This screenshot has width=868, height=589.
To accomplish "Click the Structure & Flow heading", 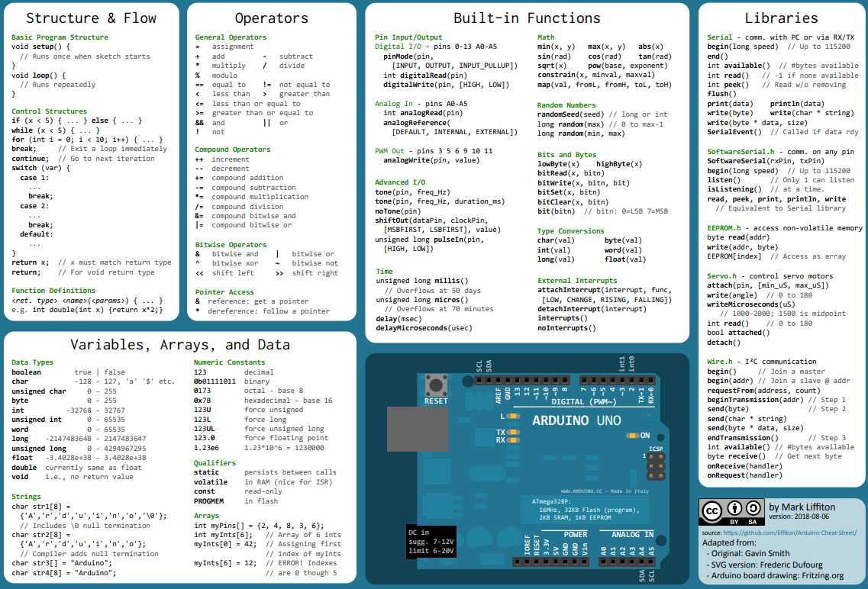I will (92, 18).
